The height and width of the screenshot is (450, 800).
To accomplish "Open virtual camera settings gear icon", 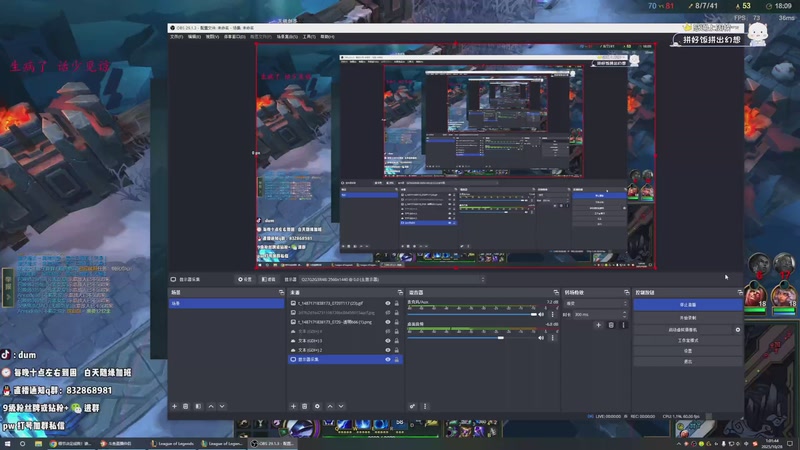I will [x=738, y=329].
